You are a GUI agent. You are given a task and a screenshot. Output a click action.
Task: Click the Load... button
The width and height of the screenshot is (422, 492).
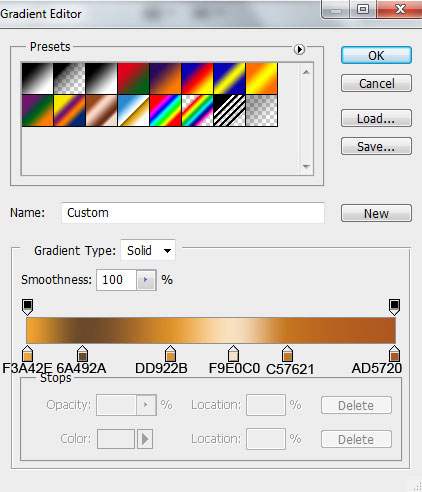[376, 118]
